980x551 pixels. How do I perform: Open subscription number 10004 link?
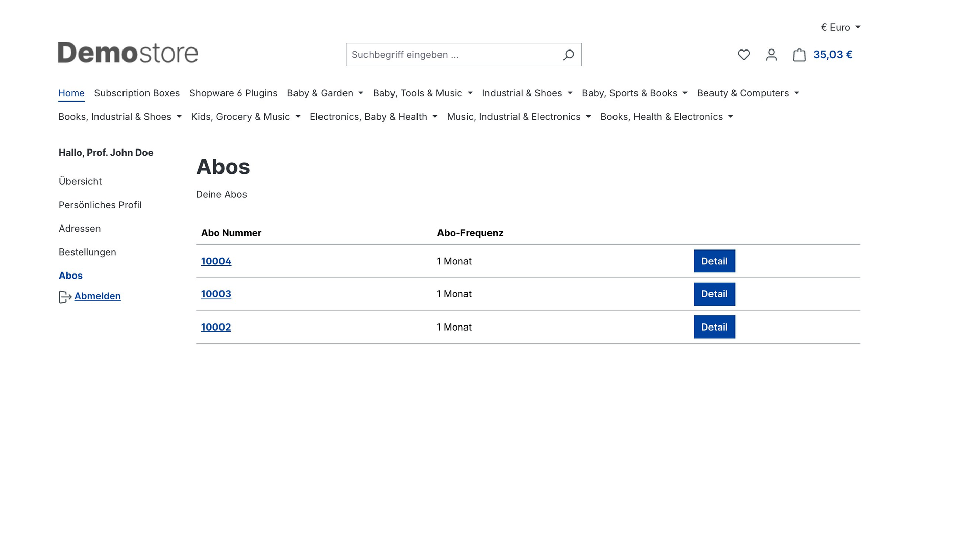216,261
